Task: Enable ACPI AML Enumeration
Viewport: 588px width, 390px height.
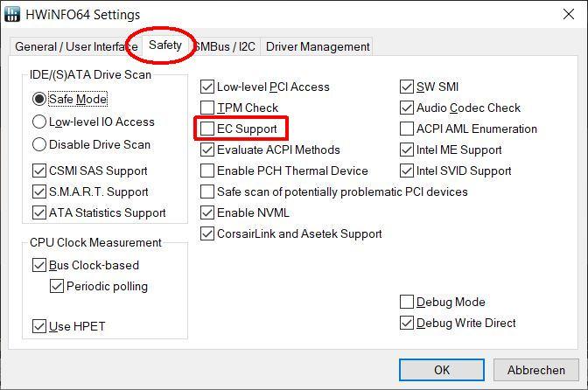Action: tap(407, 129)
